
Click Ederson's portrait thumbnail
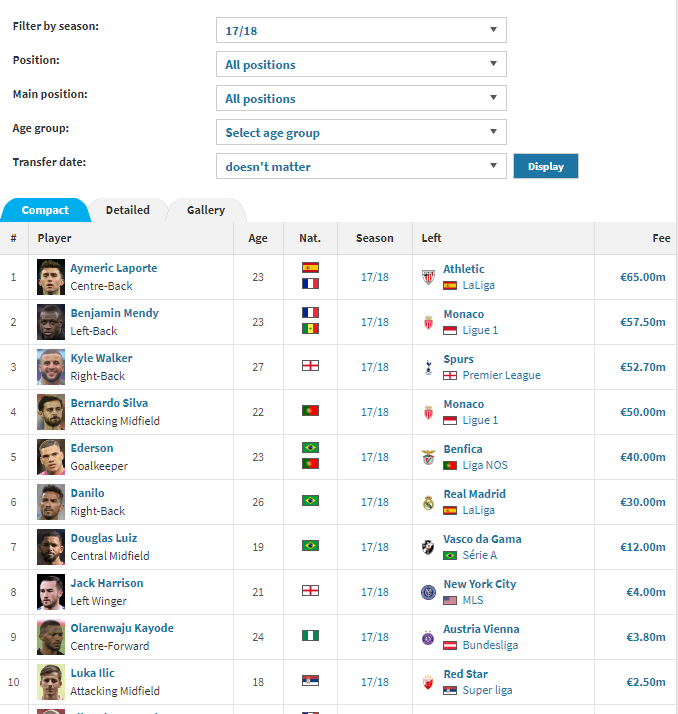(x=51, y=457)
